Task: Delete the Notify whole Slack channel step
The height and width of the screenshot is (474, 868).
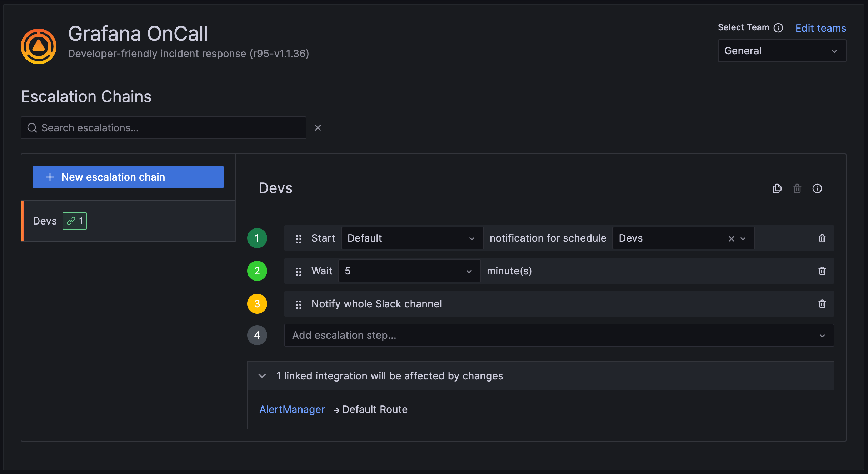Action: click(x=822, y=304)
